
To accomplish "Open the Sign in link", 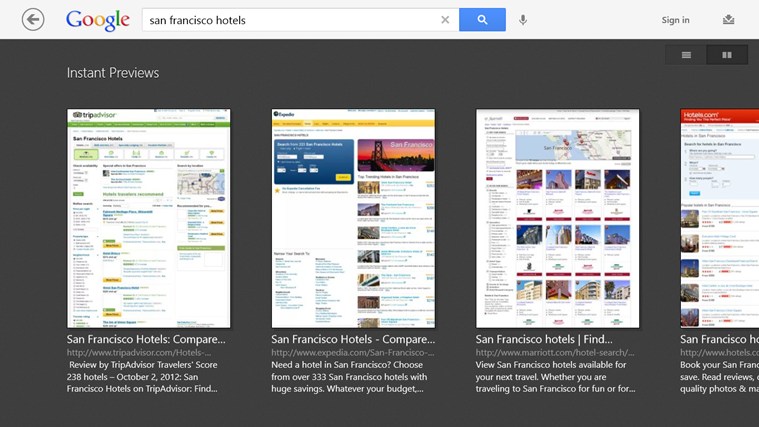I will 675,20.
